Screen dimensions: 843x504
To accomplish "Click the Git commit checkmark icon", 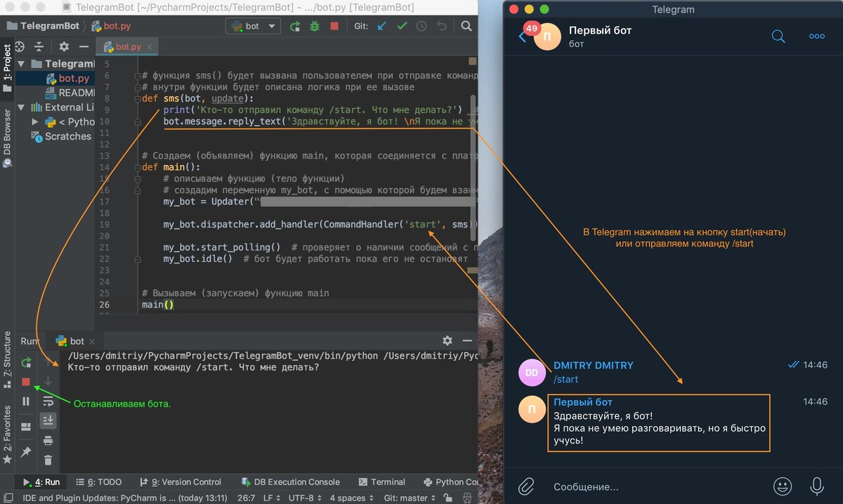I will click(x=402, y=27).
